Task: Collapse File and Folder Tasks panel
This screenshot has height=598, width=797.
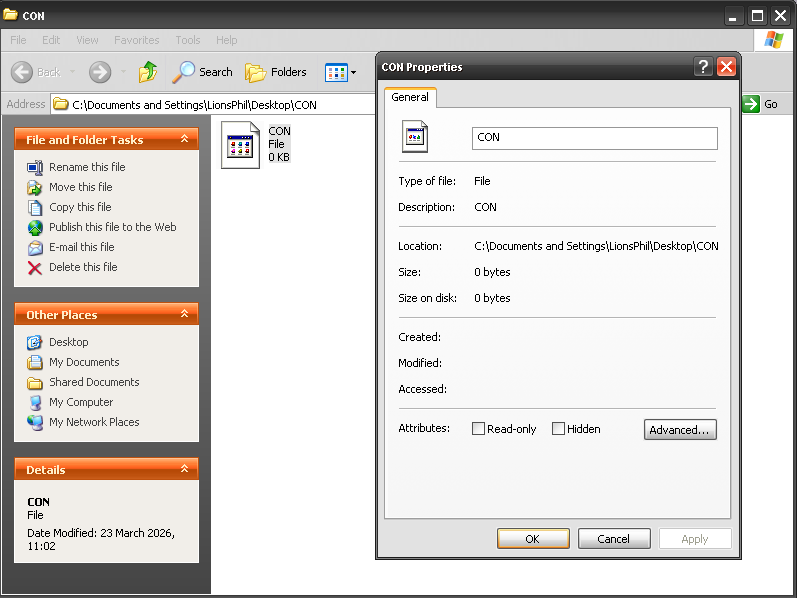Action: [x=185, y=139]
